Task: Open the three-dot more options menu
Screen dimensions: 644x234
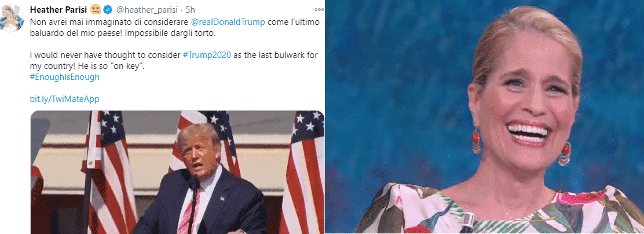Action: (x=319, y=9)
